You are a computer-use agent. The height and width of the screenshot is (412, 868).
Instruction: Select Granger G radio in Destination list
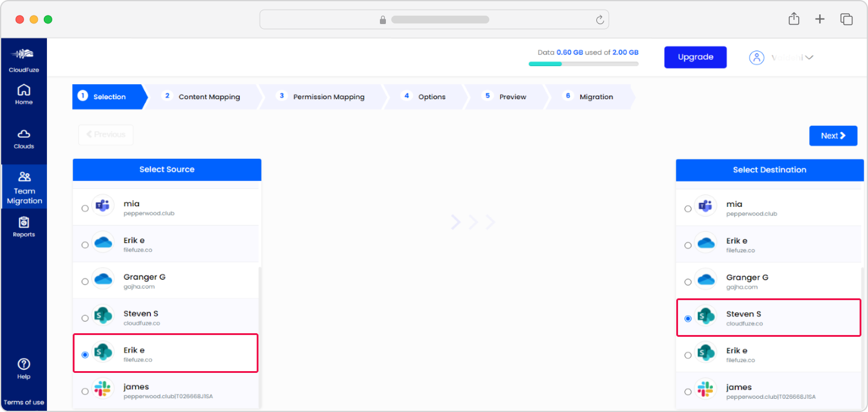pyautogui.click(x=688, y=282)
